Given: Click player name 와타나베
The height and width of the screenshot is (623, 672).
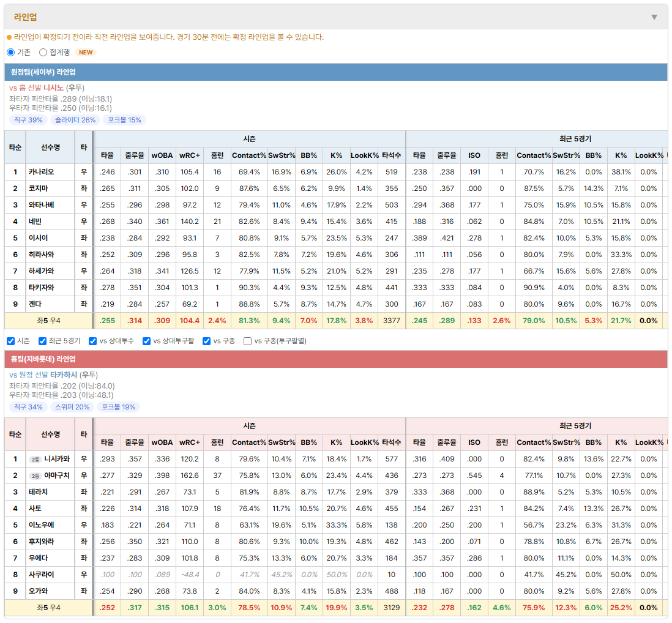Looking at the screenshot, I should (42, 205).
